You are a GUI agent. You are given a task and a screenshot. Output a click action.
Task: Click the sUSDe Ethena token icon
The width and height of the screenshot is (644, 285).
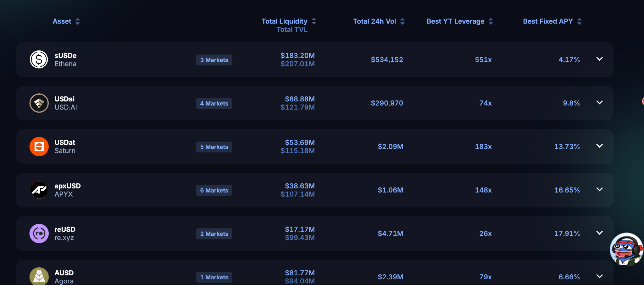click(39, 59)
